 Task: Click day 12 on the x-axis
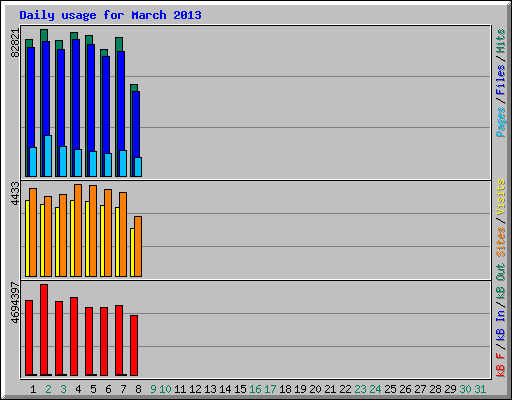pos(195,389)
